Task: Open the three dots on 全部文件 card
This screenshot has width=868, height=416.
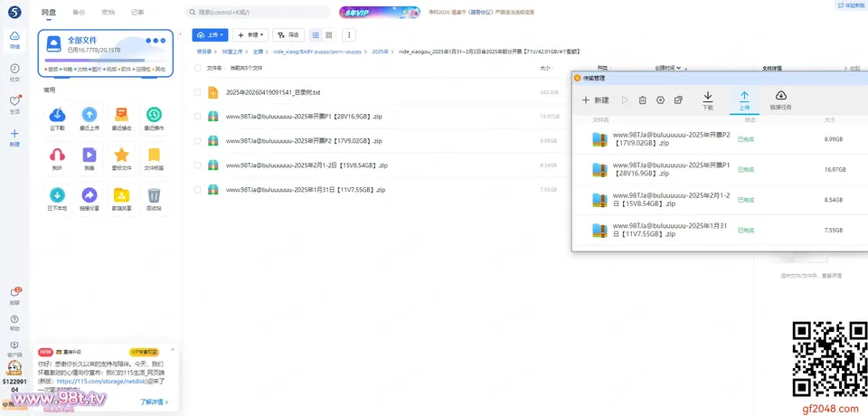Action: tap(156, 41)
